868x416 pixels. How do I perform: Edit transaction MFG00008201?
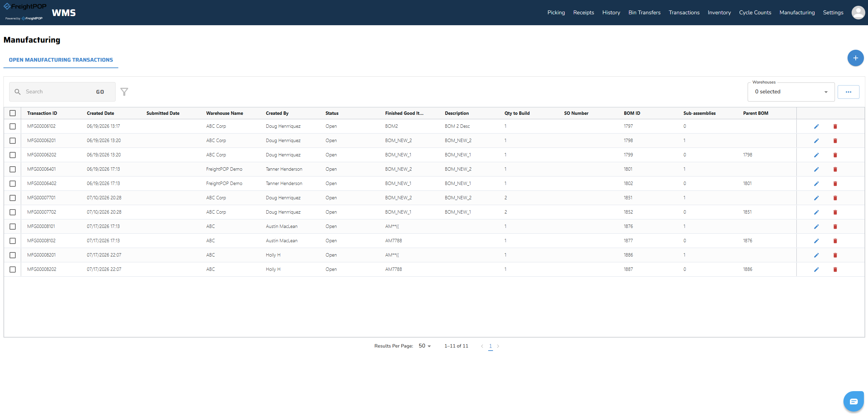(x=816, y=255)
